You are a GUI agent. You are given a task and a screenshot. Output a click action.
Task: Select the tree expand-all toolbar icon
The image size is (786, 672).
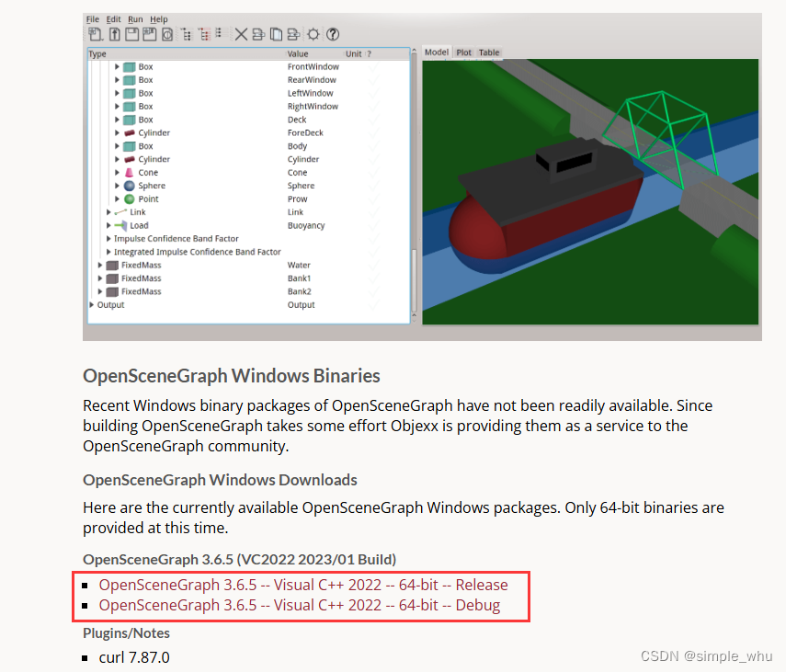tap(188, 33)
